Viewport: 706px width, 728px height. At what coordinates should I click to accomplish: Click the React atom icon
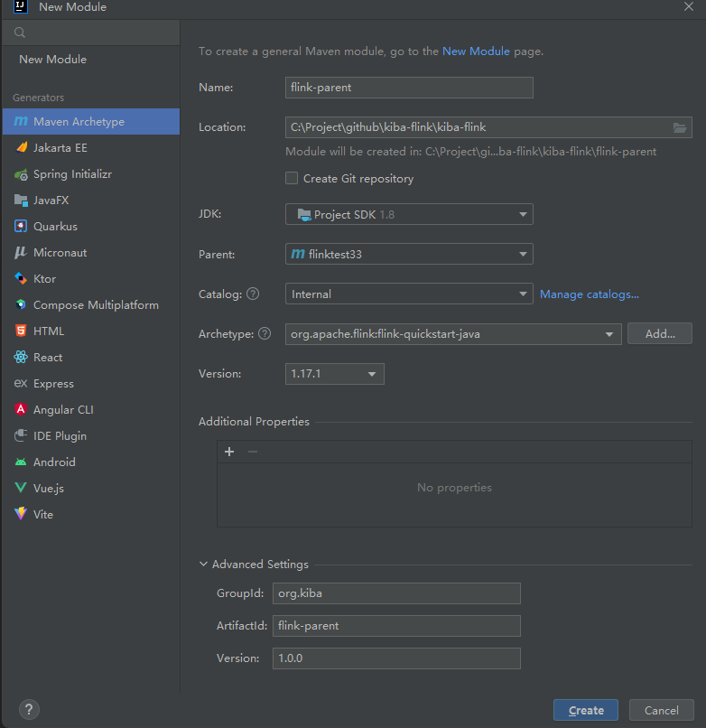click(21, 357)
